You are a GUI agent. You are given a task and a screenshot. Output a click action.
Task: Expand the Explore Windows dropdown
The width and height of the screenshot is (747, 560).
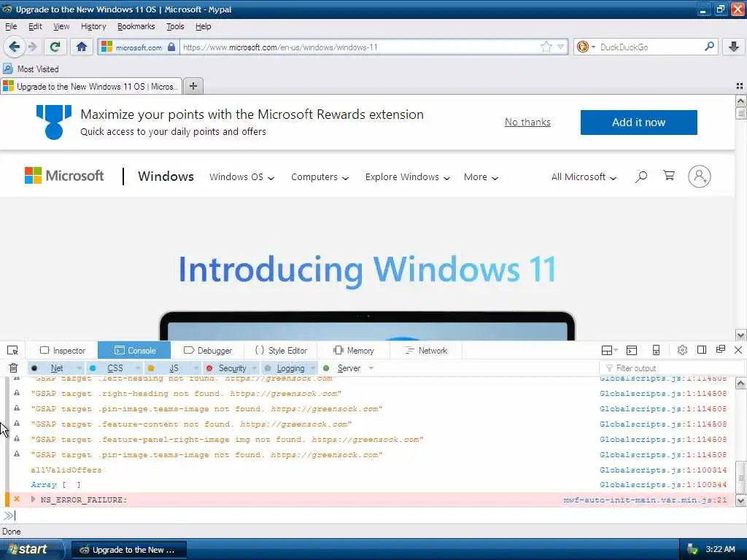pos(407,176)
